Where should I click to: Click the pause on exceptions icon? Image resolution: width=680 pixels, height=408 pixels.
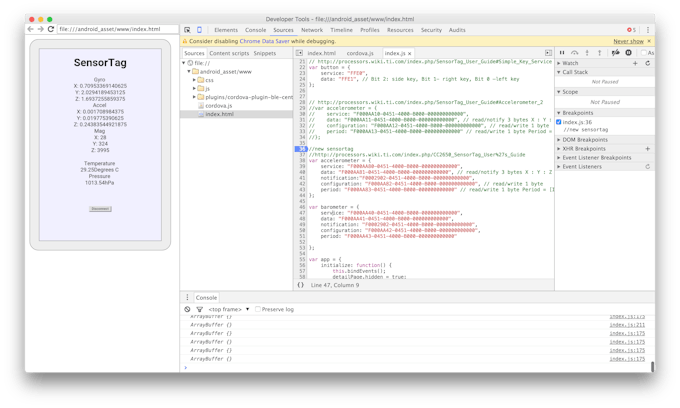[x=628, y=52]
